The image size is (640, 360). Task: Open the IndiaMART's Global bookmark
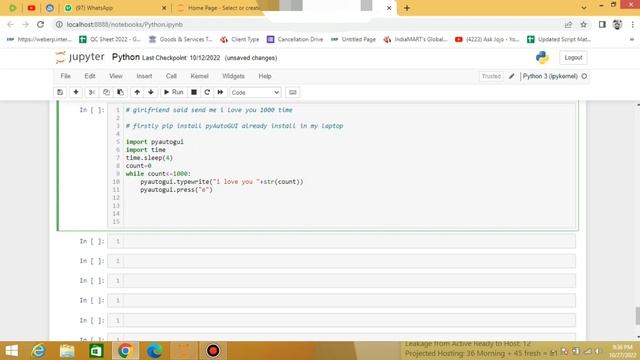(x=415, y=39)
